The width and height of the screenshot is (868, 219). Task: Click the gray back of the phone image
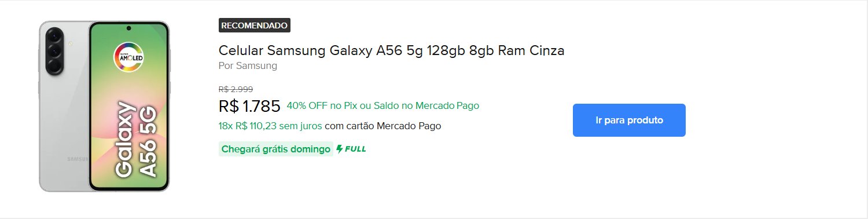point(64,122)
